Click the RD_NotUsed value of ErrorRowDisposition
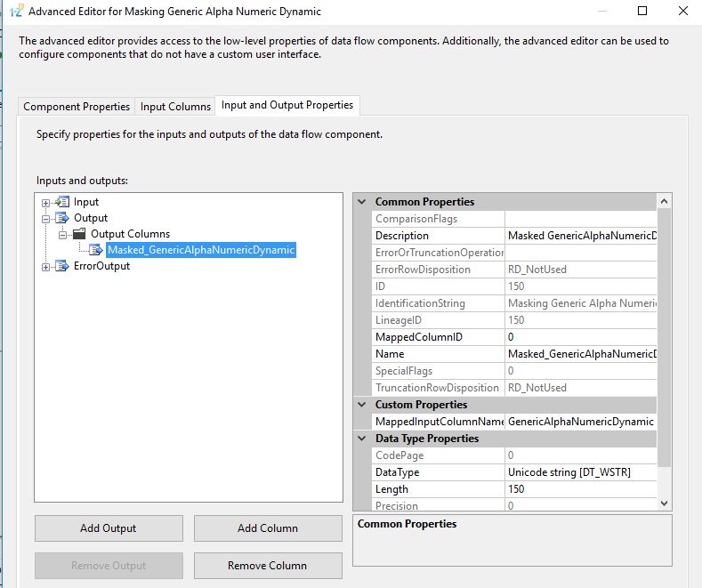 537,270
